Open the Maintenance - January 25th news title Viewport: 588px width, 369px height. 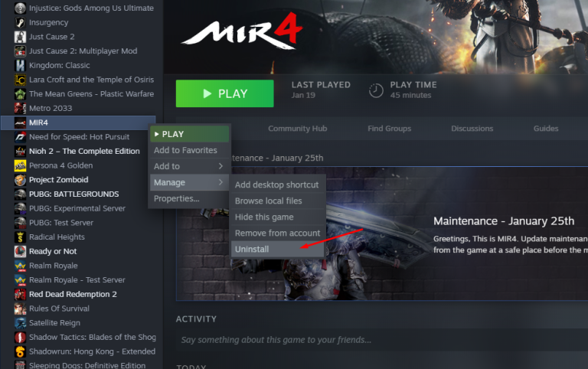point(504,221)
